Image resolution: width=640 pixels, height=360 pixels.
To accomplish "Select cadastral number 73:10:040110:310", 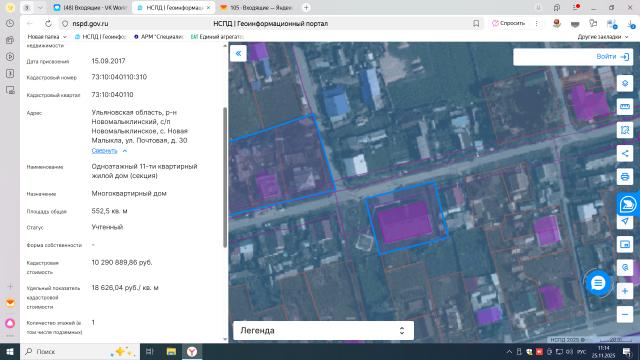I will (119, 77).
